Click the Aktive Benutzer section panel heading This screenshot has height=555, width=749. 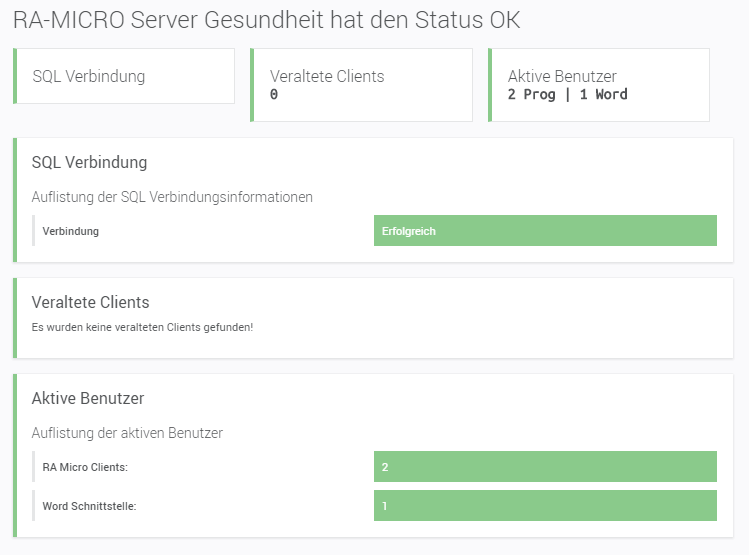tap(88, 398)
